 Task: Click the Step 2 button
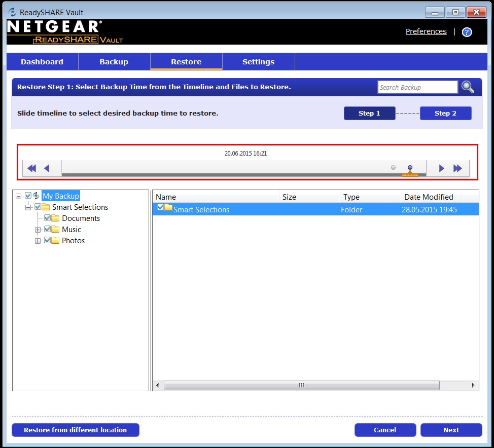coord(445,114)
